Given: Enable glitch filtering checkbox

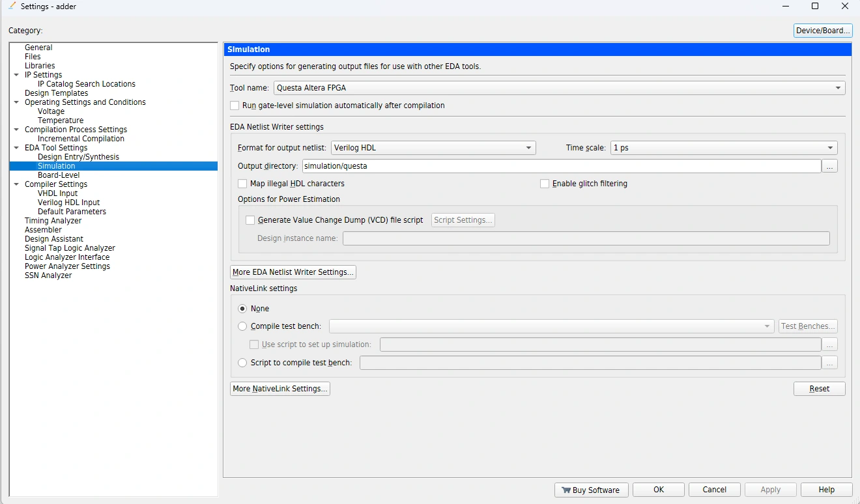Looking at the screenshot, I should tap(545, 184).
